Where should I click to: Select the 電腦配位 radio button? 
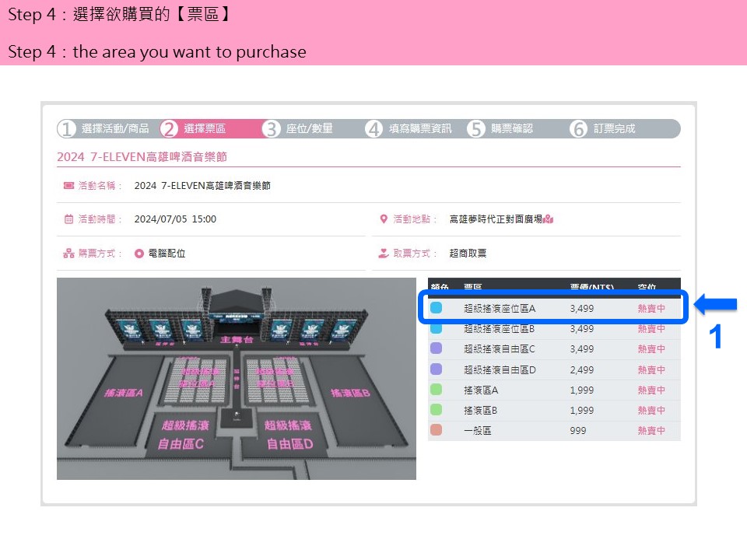click(139, 254)
